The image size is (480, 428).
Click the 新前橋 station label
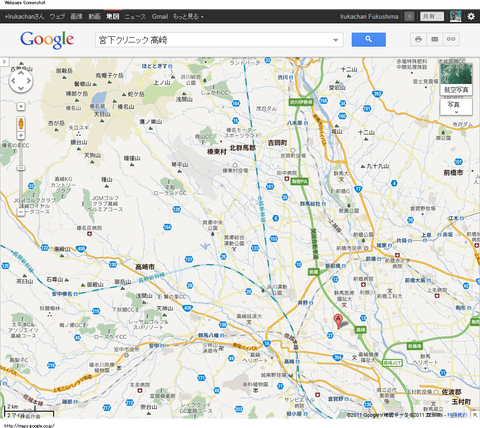point(333,266)
